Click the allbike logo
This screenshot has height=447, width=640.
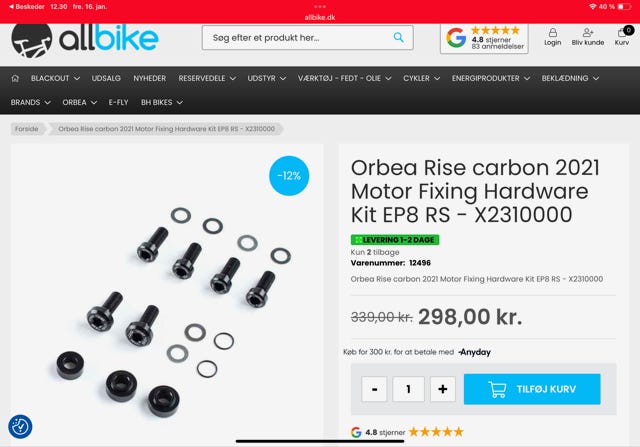pos(84,40)
